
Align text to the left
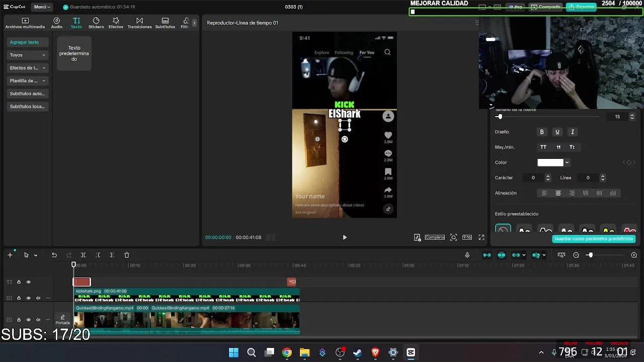(544, 193)
